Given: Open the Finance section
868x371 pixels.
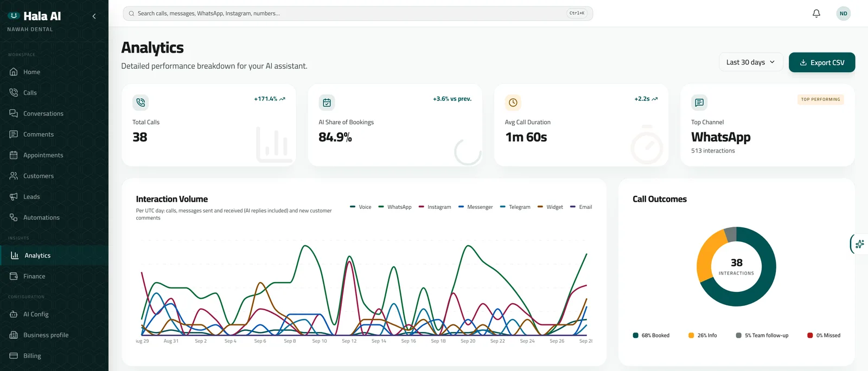Looking at the screenshot, I should 54,276.
